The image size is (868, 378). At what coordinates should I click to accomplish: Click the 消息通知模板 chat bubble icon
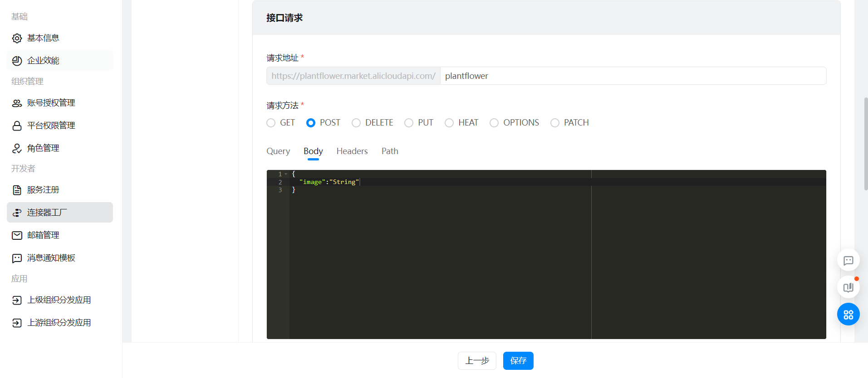[x=17, y=258]
